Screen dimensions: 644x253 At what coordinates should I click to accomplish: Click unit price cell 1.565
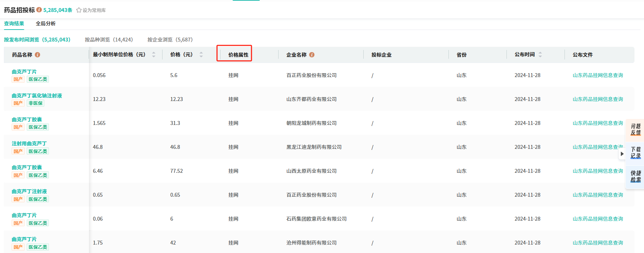(x=99, y=123)
